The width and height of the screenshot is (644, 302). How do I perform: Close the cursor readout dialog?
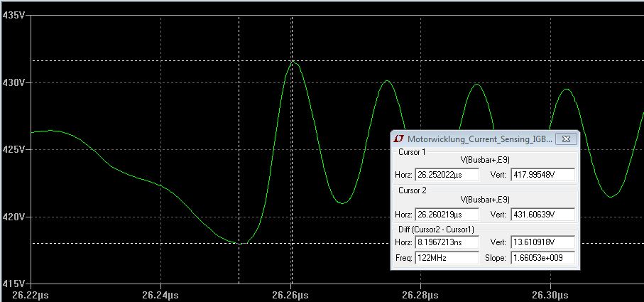566,139
